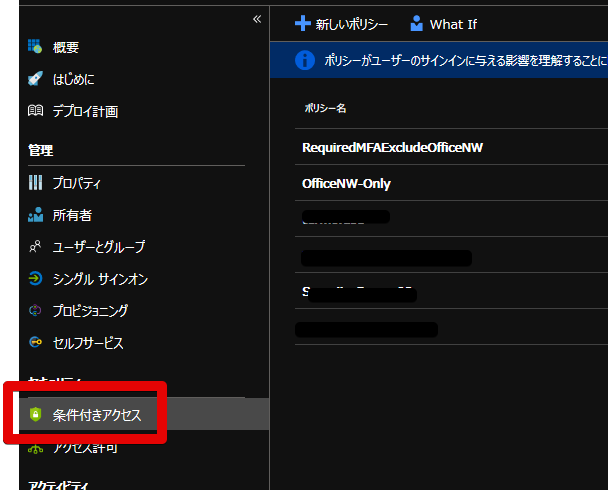Open the What If tool

(x=453, y=24)
